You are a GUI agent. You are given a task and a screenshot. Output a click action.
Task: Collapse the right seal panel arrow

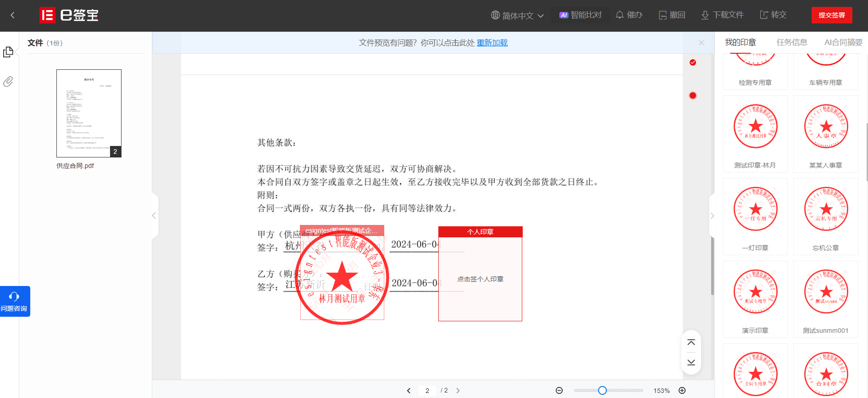(712, 216)
